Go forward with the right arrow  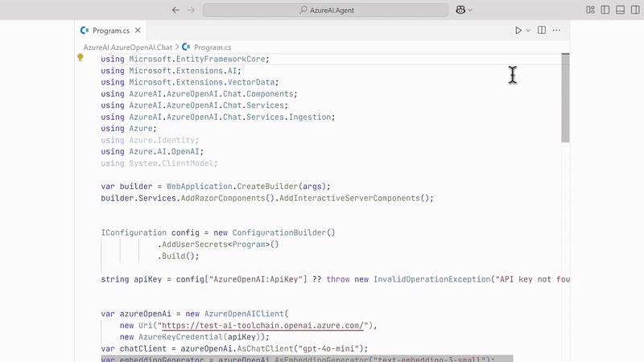[191, 10]
